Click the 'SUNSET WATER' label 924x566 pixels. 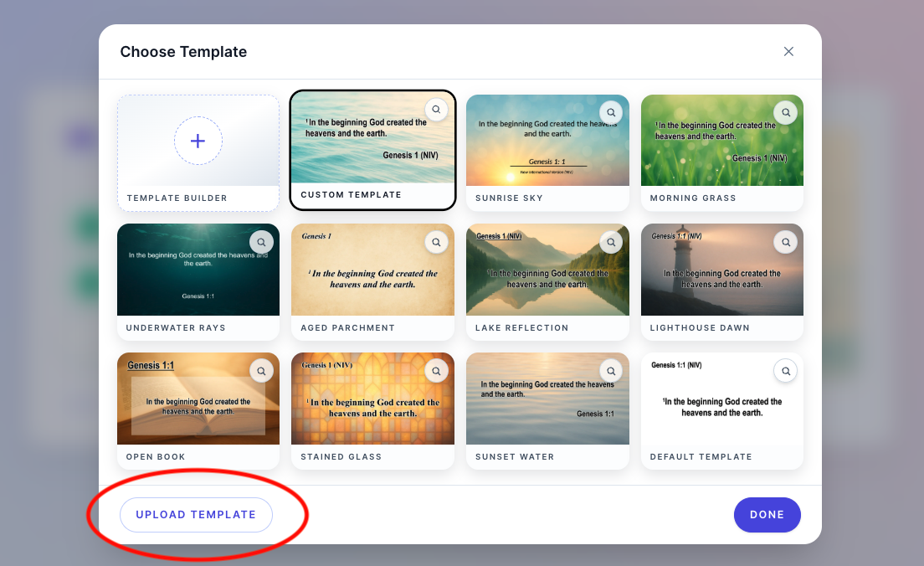click(x=515, y=457)
